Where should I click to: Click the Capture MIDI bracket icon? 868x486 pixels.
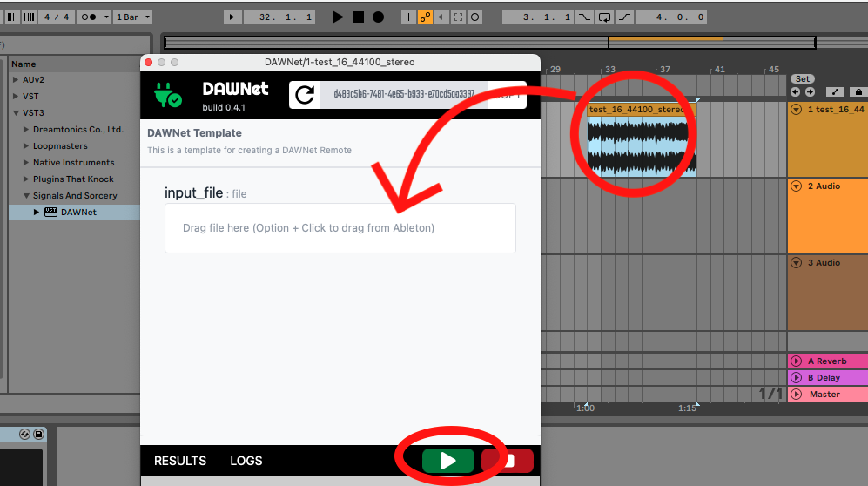coord(458,17)
